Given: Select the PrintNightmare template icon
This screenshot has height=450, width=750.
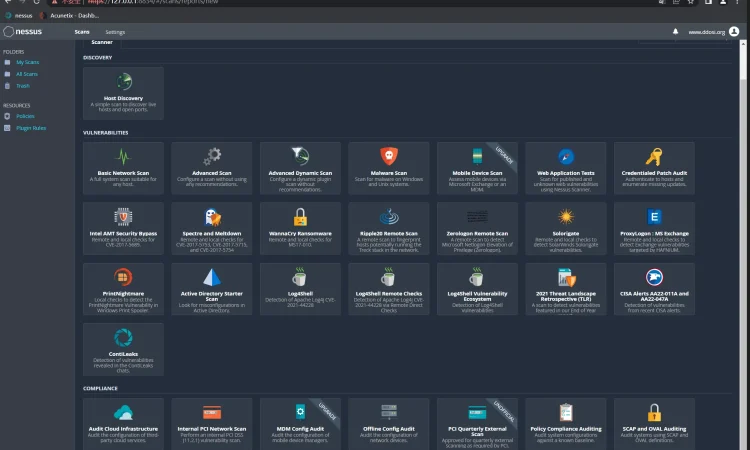Looking at the screenshot, I should click(123, 277).
